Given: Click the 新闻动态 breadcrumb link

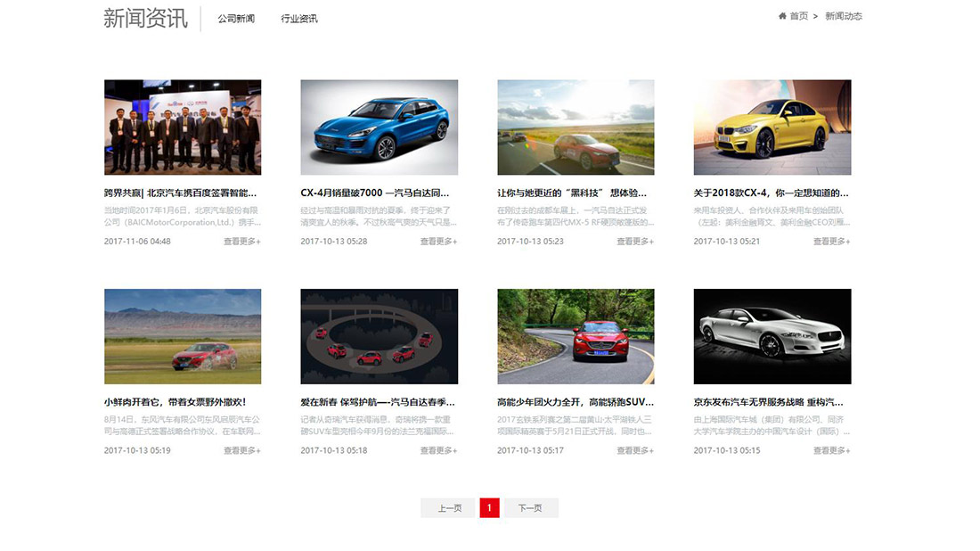Looking at the screenshot, I should (843, 16).
